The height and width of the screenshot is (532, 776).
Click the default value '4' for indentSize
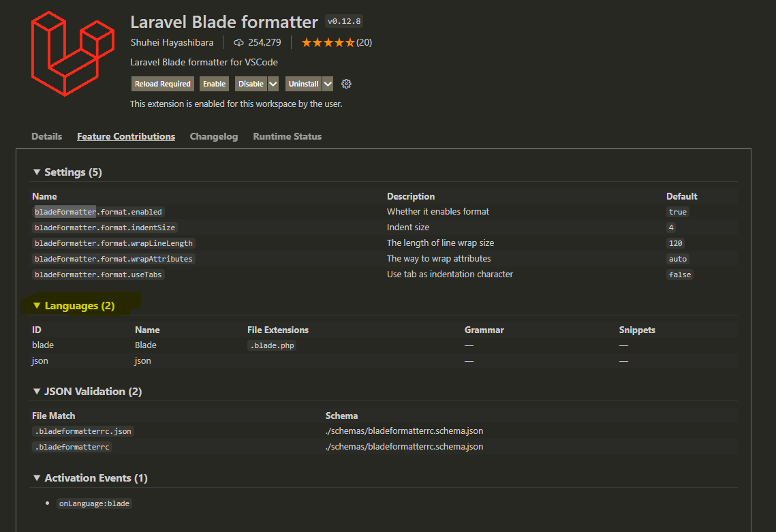pos(671,228)
